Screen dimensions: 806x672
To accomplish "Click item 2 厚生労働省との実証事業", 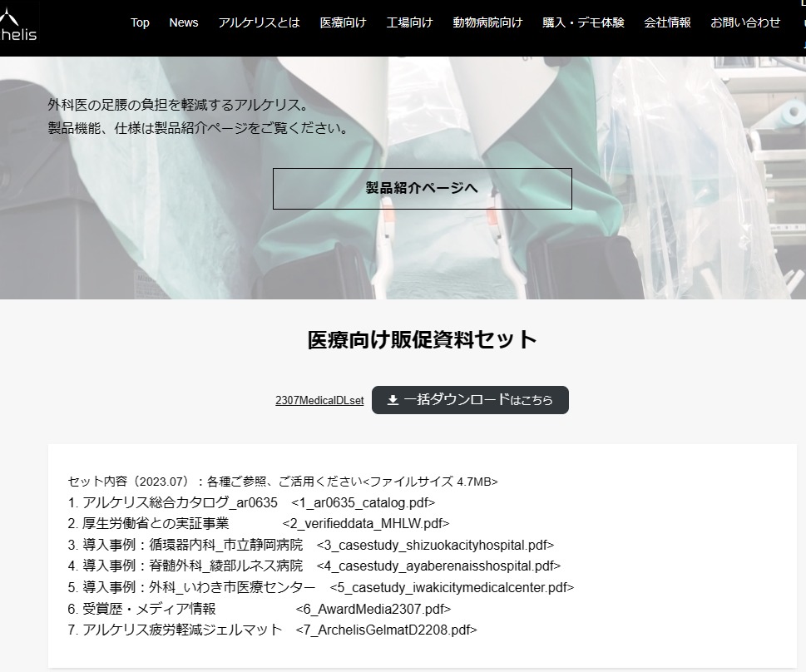I will point(148,523).
